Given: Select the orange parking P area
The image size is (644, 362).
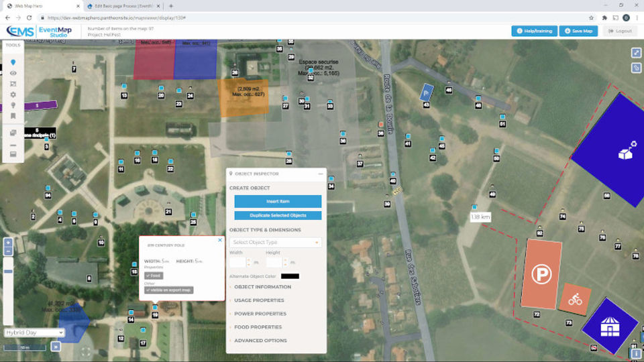Looking at the screenshot, I should point(541,274).
